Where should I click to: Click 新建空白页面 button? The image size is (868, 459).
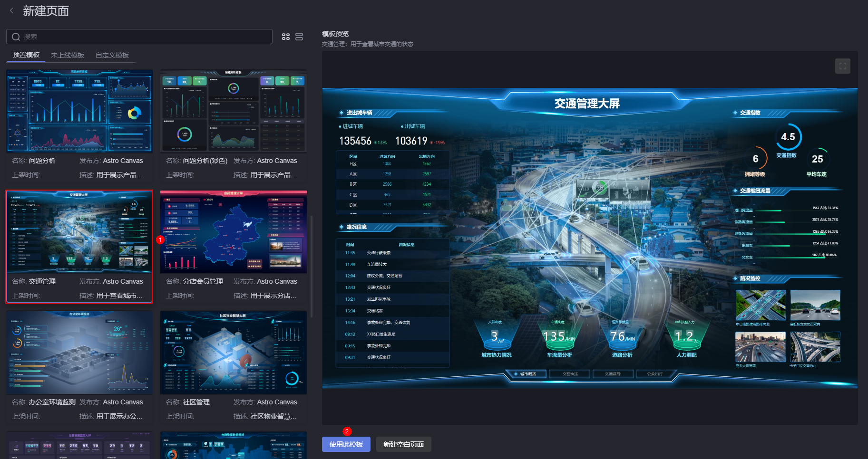(404, 444)
